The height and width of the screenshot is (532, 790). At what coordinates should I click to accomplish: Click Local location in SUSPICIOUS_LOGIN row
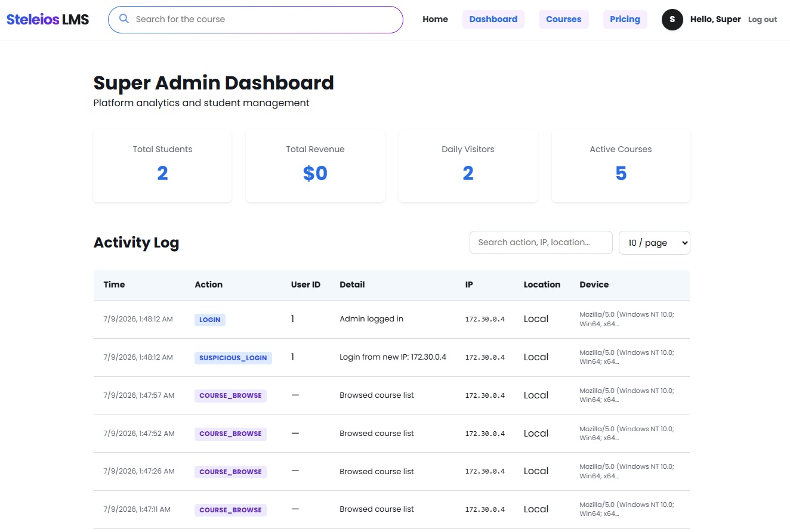(536, 357)
